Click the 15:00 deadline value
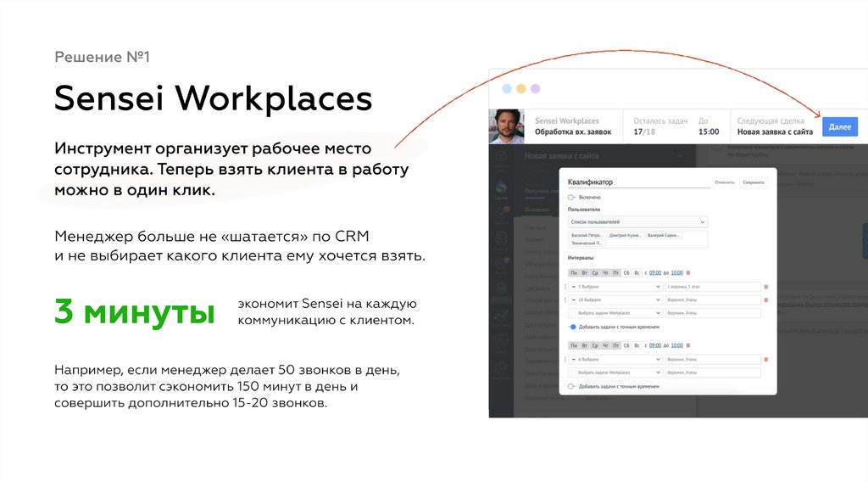 tap(709, 132)
